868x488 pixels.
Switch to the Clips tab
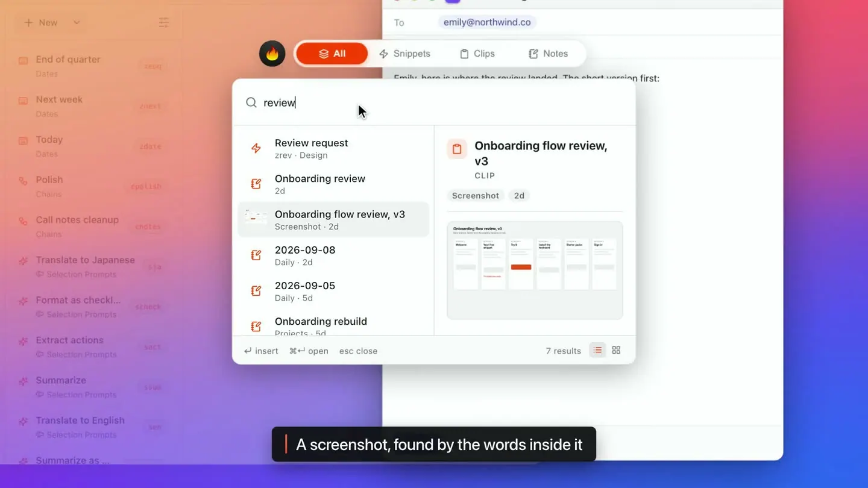click(477, 54)
